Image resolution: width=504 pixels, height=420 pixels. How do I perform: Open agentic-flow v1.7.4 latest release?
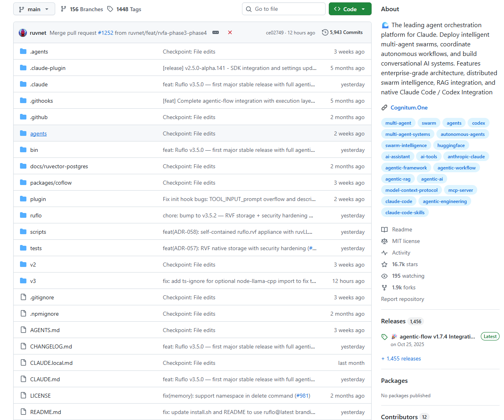click(x=437, y=336)
